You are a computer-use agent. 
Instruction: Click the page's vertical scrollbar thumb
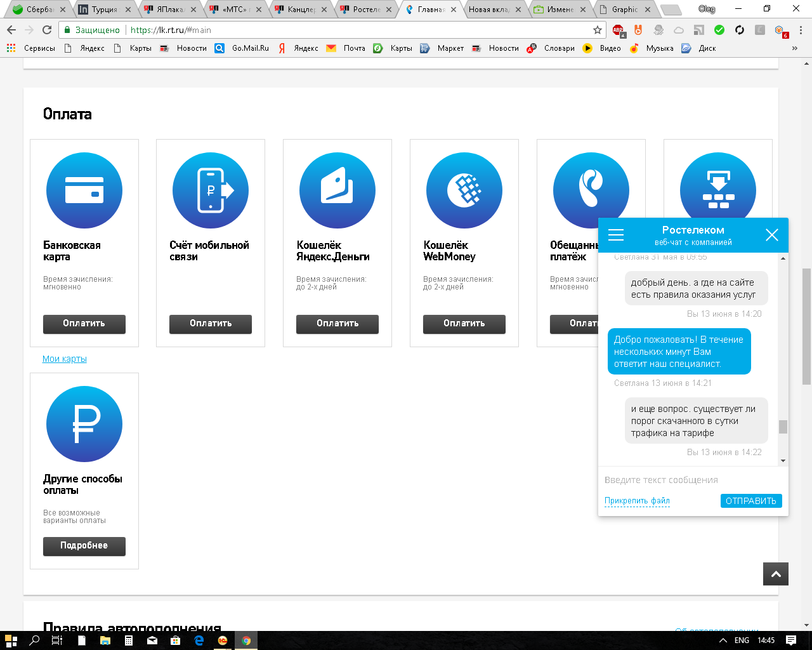(806, 326)
